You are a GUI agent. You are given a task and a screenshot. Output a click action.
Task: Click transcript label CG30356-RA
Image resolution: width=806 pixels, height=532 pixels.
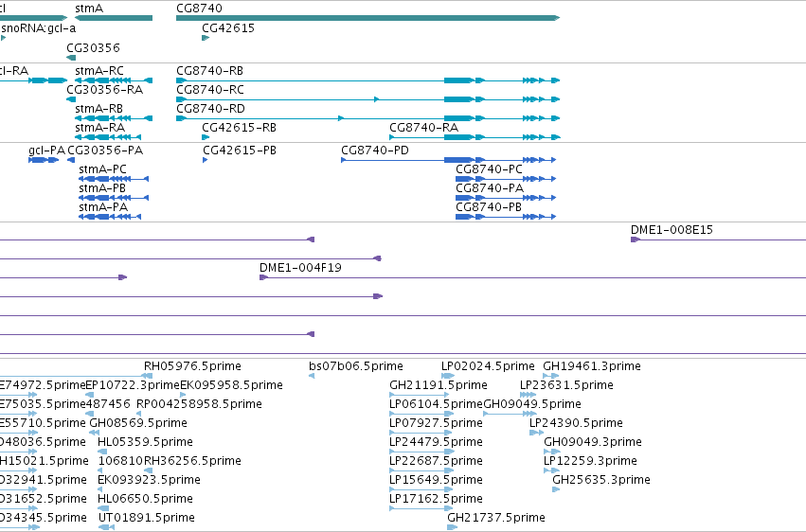105,90
